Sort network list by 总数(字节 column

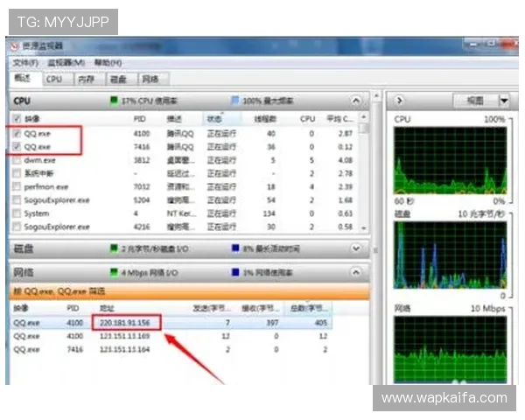tap(309, 308)
